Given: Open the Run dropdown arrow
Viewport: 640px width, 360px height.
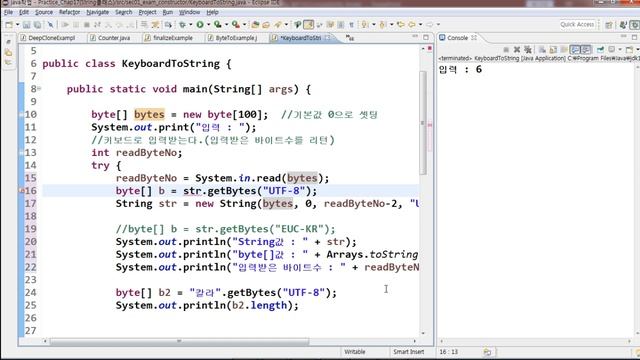Looking at the screenshot, I should (209, 24).
